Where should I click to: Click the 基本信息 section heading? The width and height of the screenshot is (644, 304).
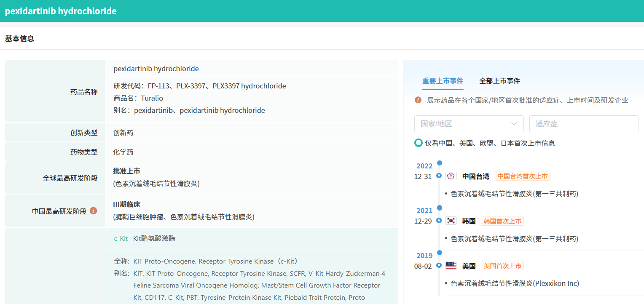coord(19,39)
